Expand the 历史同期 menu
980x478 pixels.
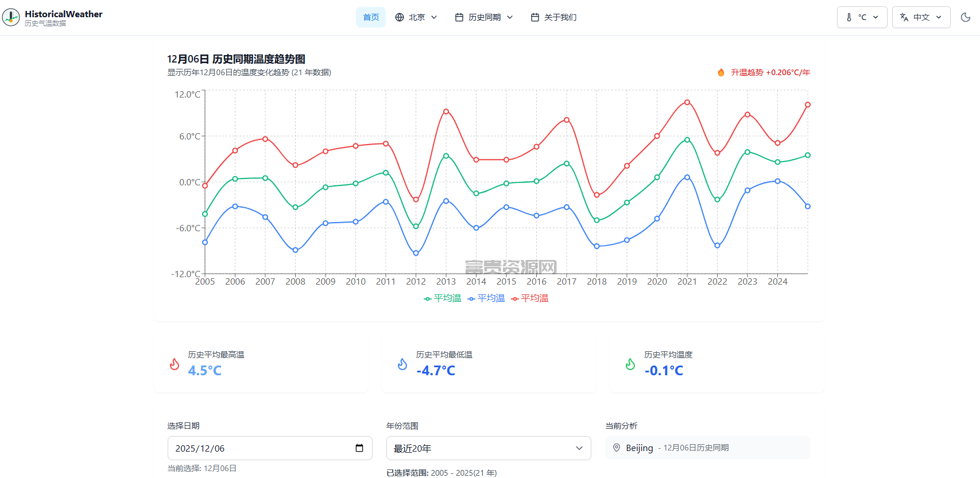click(484, 17)
